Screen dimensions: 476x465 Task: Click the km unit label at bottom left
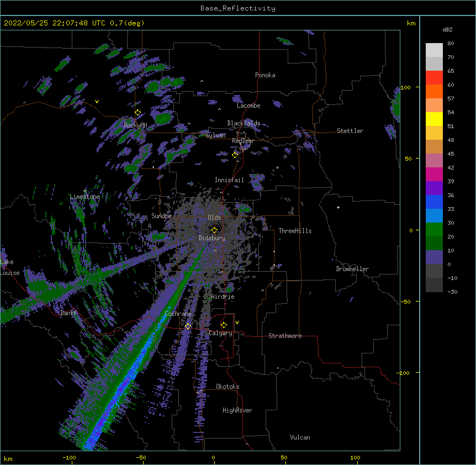point(8,458)
